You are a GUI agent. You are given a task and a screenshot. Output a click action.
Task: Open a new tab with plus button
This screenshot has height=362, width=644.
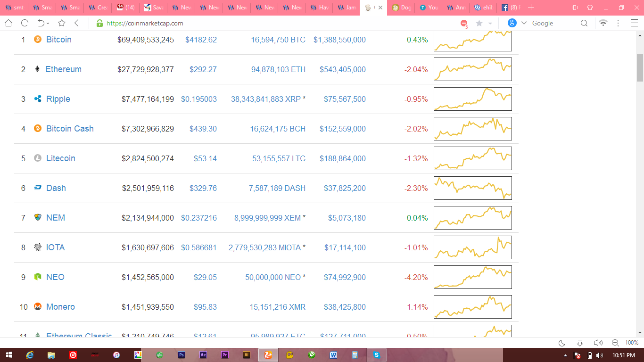(x=531, y=8)
